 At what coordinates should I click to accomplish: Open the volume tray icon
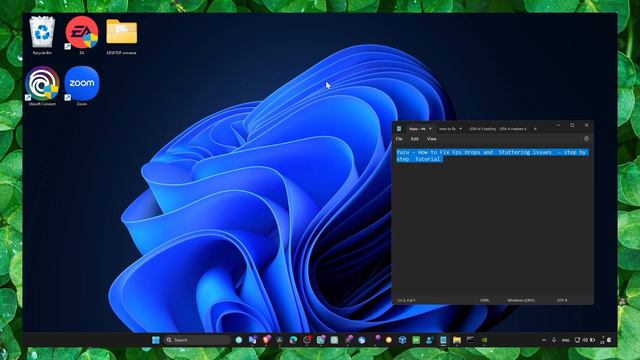(585, 340)
